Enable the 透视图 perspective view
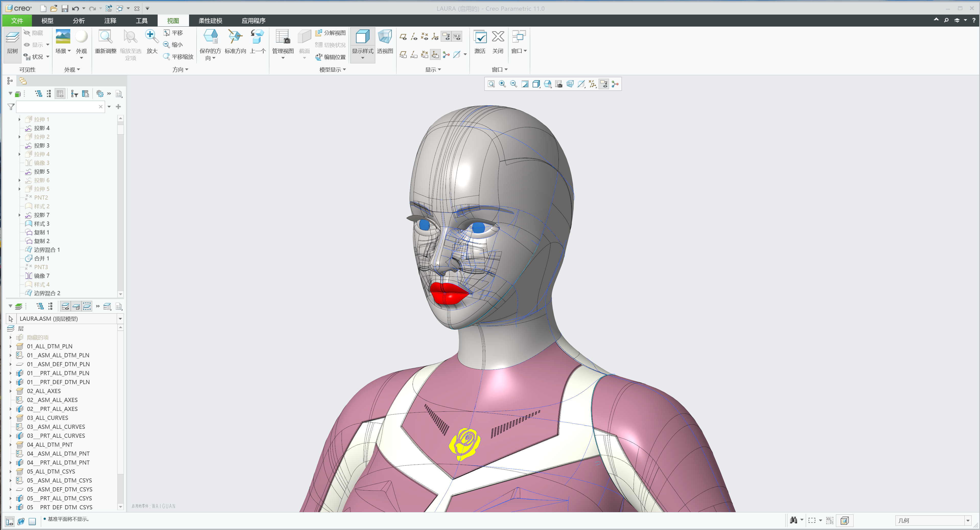Screen dimensions: 980x530 tap(385, 42)
